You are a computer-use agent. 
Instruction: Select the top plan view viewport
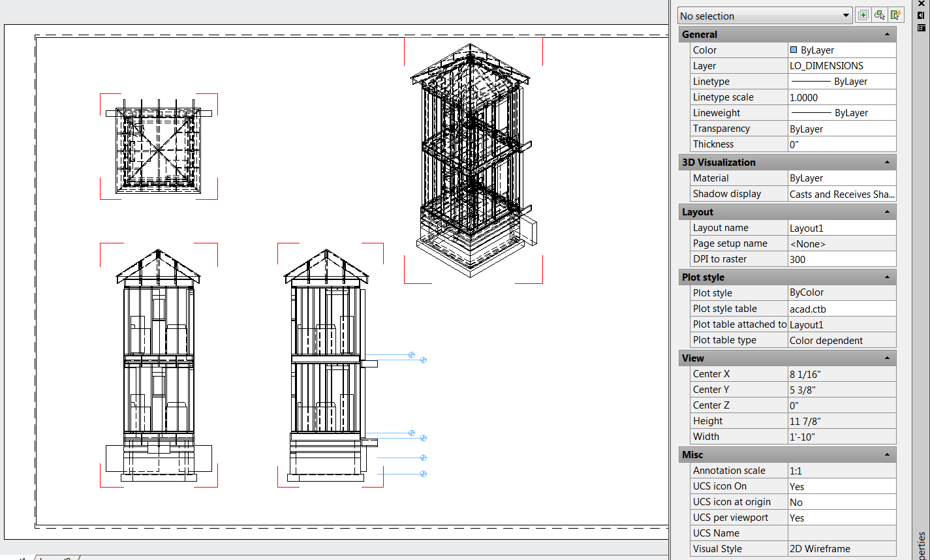tap(159, 146)
